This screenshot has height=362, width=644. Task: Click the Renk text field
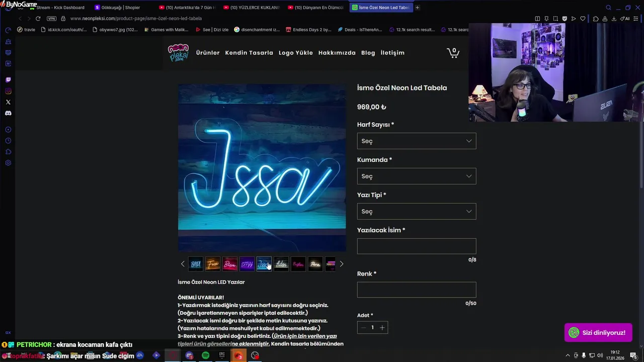[417, 290]
